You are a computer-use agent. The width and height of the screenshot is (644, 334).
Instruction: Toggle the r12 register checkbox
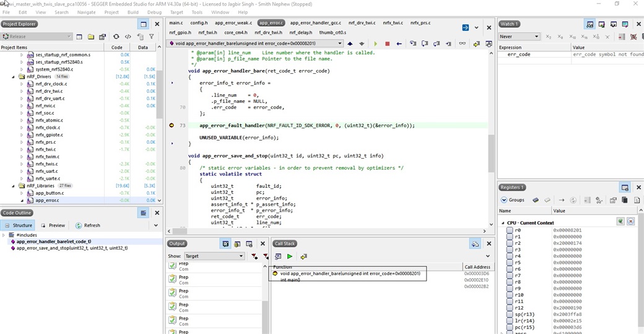(x=510, y=308)
